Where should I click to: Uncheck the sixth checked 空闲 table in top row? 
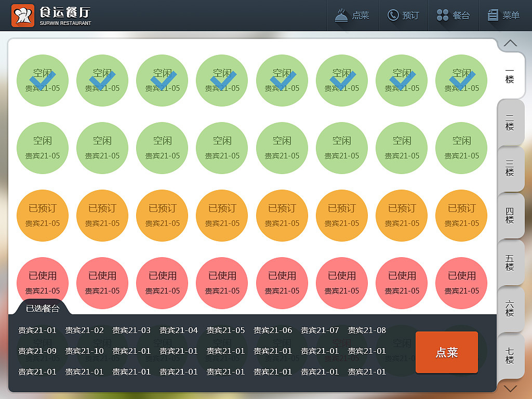pyautogui.click(x=342, y=81)
